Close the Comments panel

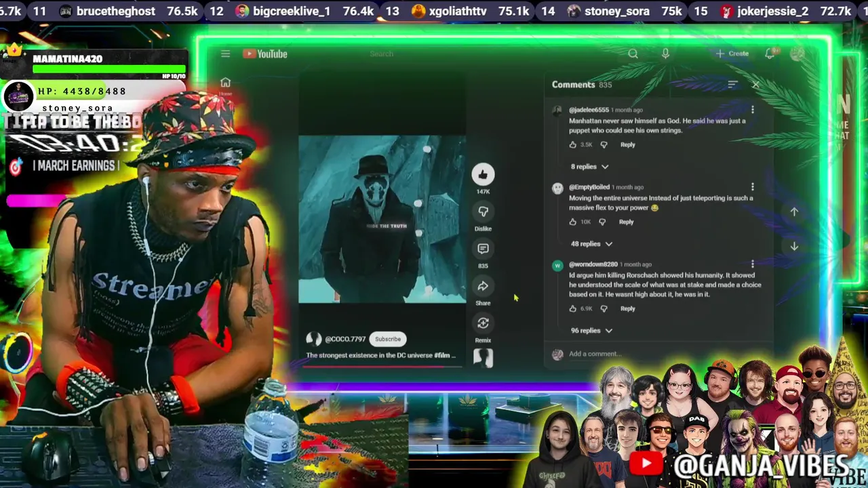pos(755,85)
